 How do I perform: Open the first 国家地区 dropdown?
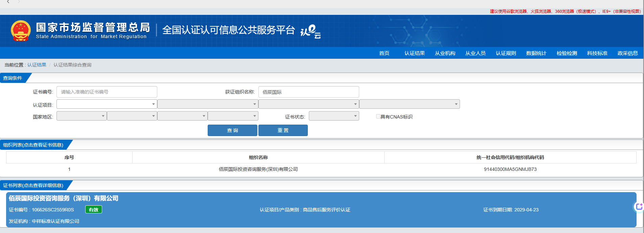point(82,116)
